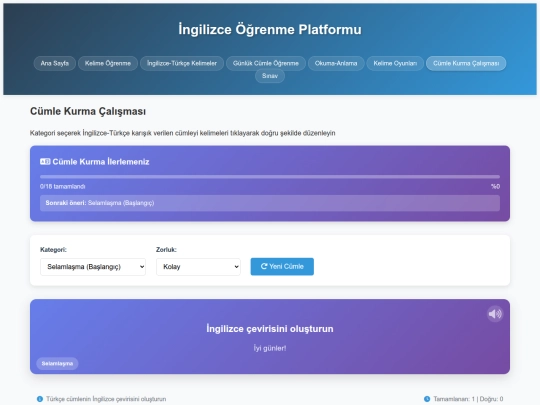Click the Selamlaşma category tag

(x=57, y=363)
